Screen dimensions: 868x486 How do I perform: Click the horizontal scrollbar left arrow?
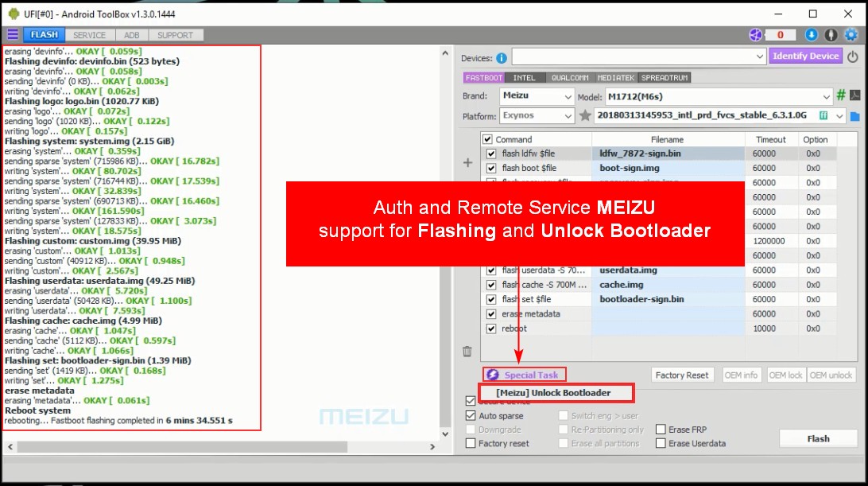(x=10, y=447)
